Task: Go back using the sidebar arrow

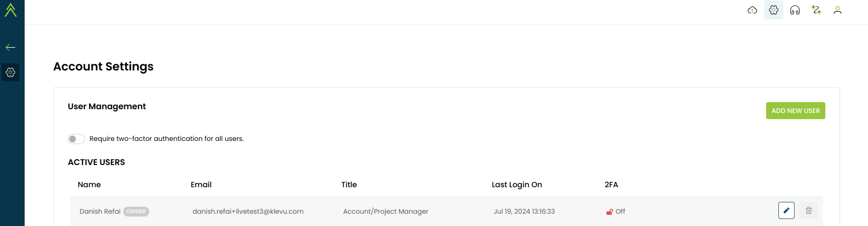Action: point(10,47)
